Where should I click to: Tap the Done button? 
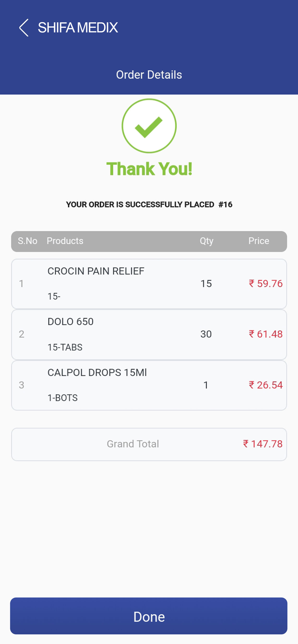point(149,616)
